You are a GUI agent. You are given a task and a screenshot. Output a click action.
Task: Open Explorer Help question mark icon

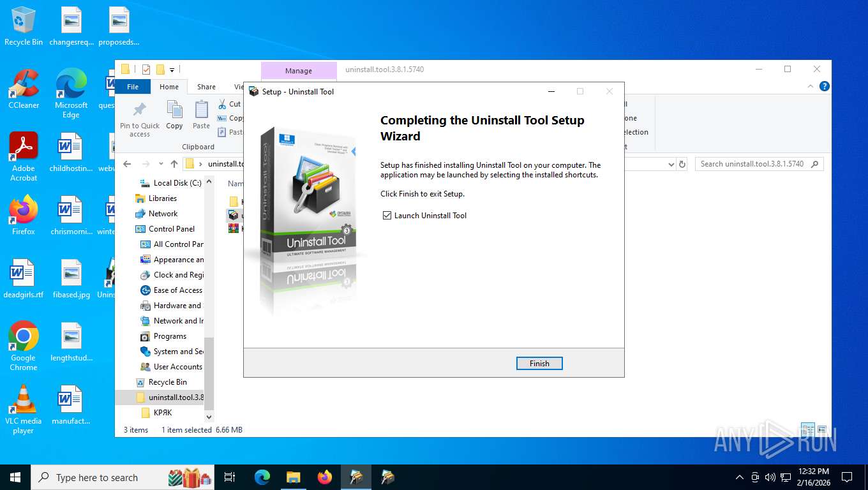click(x=824, y=86)
